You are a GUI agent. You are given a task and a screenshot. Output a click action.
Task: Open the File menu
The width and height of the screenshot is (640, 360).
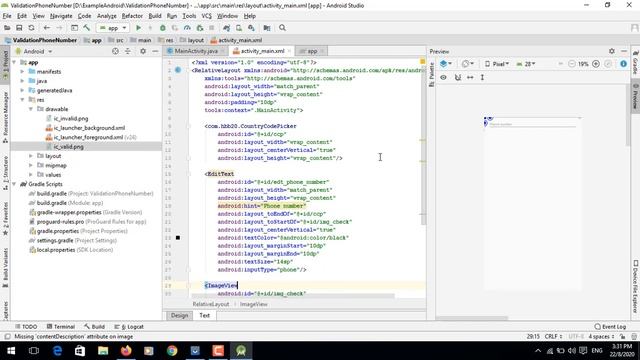pyautogui.click(x=7, y=16)
